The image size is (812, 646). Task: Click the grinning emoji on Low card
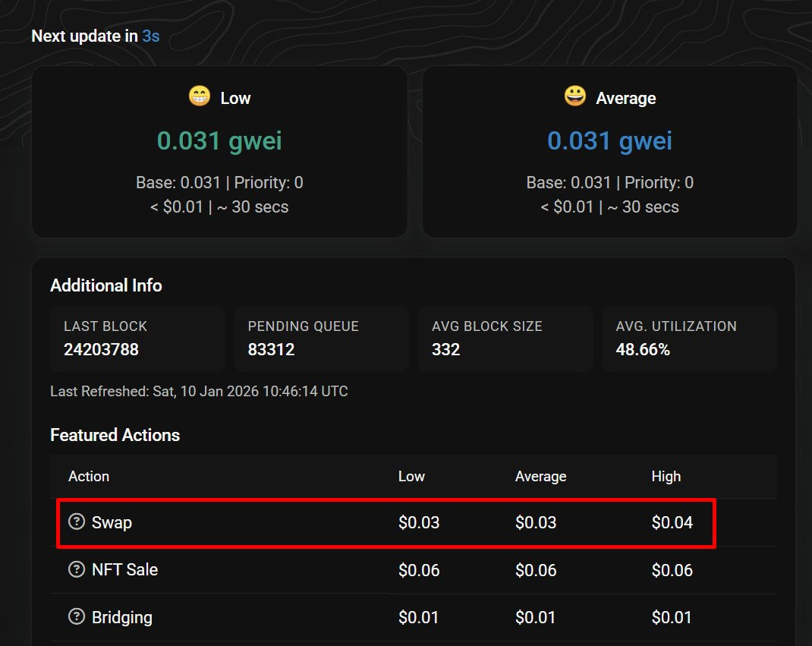(199, 97)
